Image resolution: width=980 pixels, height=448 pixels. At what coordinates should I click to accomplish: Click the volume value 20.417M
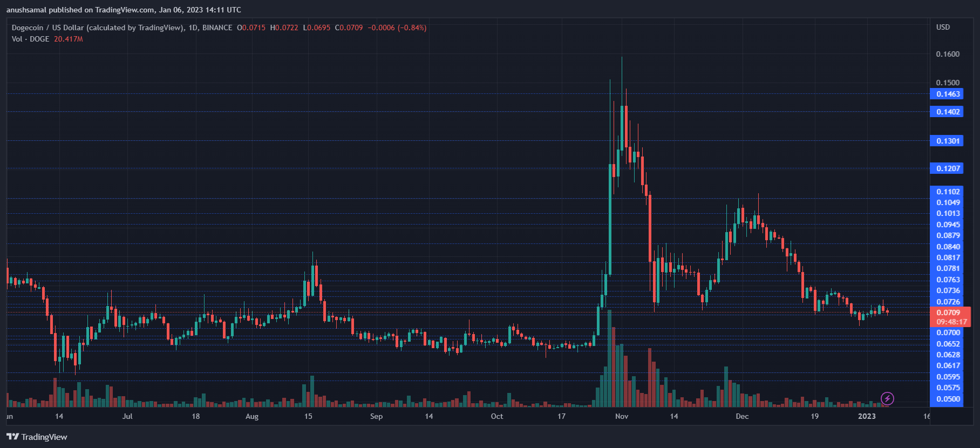click(69, 39)
